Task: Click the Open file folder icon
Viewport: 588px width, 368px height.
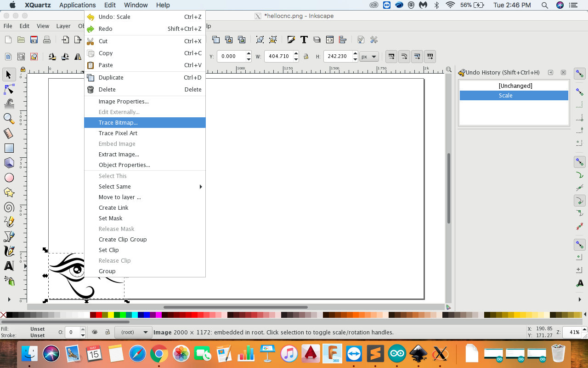Action: click(x=21, y=40)
